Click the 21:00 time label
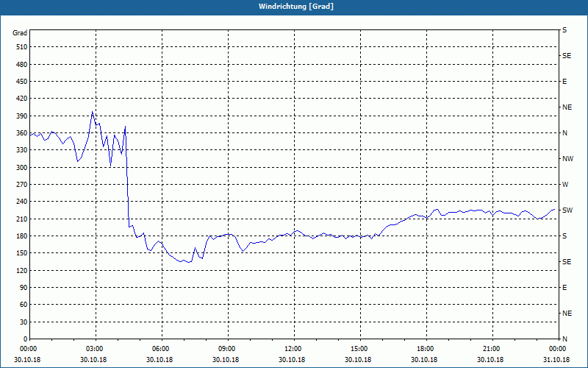Screen dimensions: 588x368 tap(490, 349)
